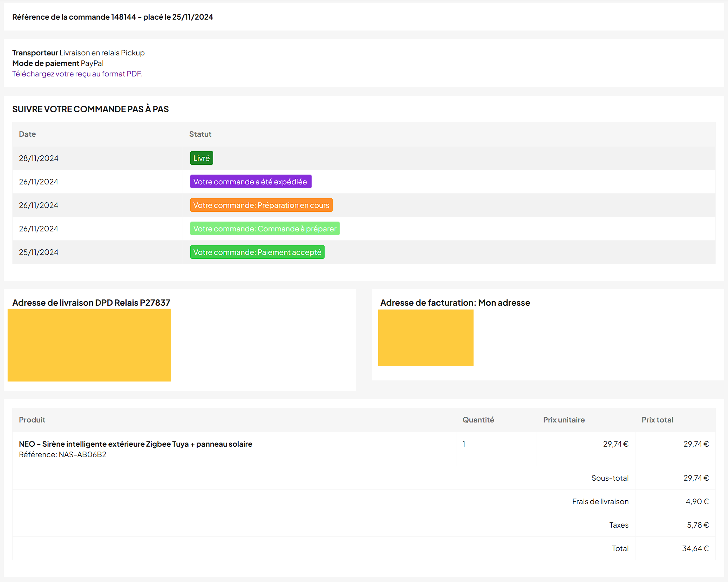Click the Produit column header
The height and width of the screenshot is (582, 728).
(x=32, y=420)
